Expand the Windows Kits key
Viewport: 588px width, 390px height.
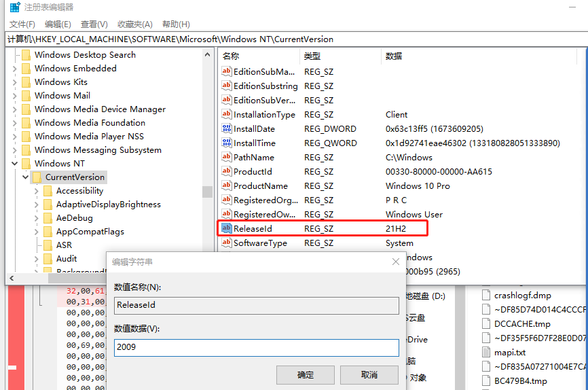pyautogui.click(x=15, y=82)
